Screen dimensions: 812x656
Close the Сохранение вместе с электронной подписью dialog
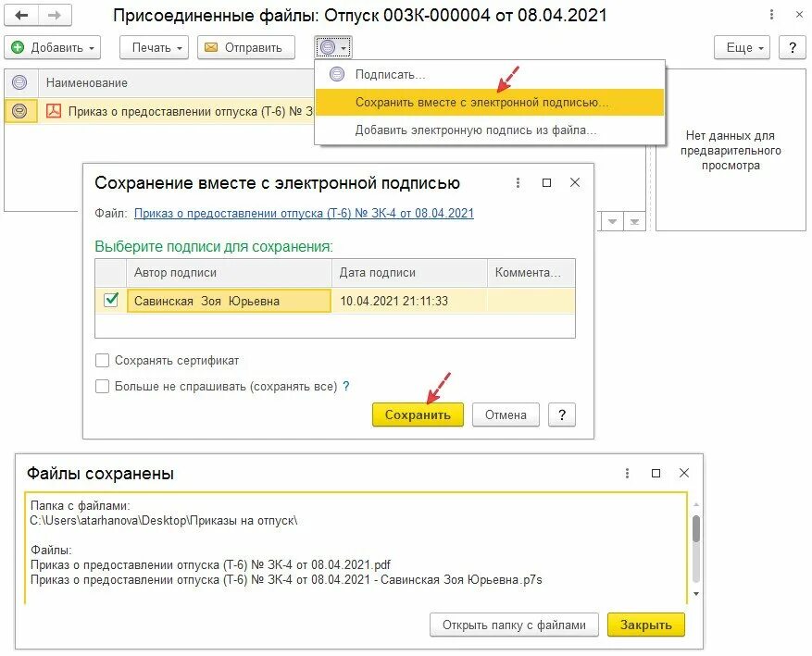pos(575,182)
